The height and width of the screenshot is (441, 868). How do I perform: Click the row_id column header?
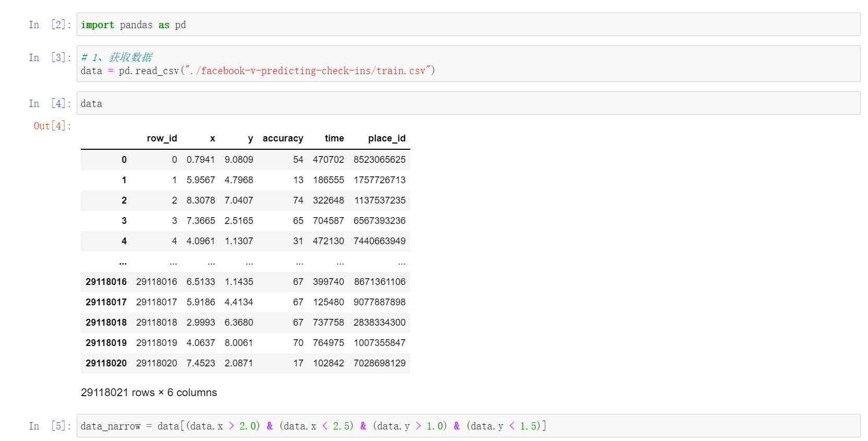pyautogui.click(x=162, y=138)
